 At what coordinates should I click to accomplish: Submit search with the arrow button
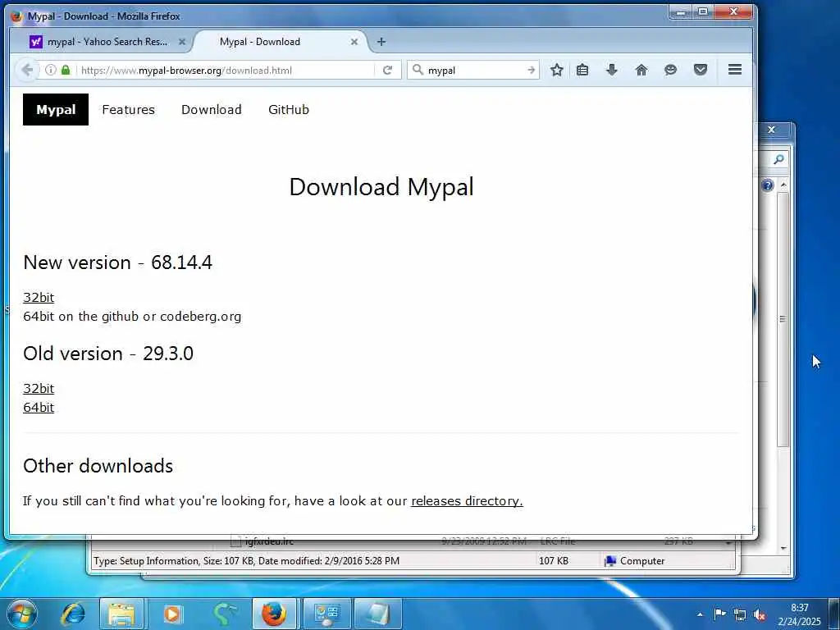tap(531, 71)
